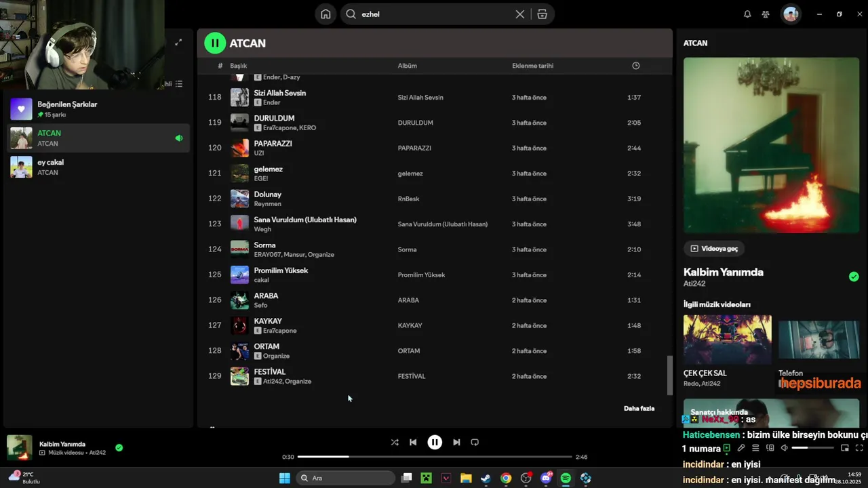
Task: Open the user profile avatar menu
Action: [791, 14]
